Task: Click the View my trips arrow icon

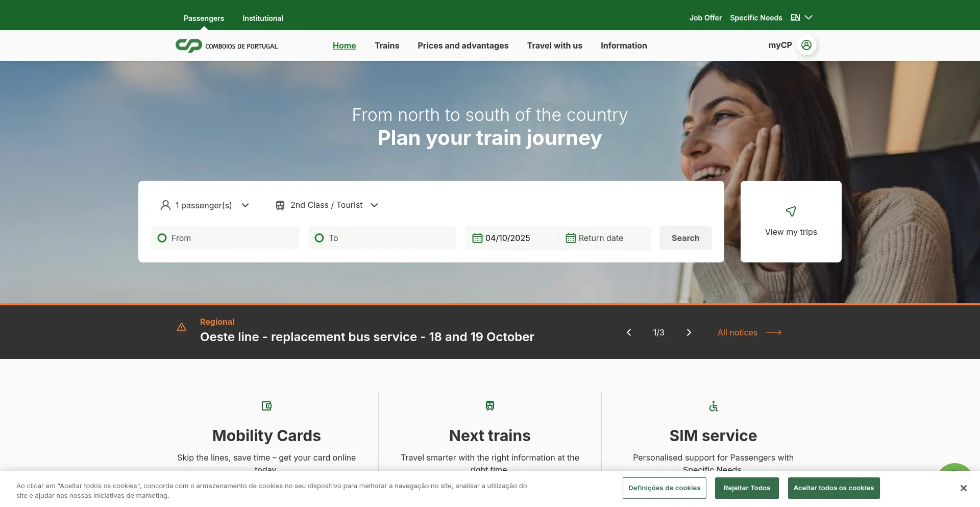Action: point(791,211)
